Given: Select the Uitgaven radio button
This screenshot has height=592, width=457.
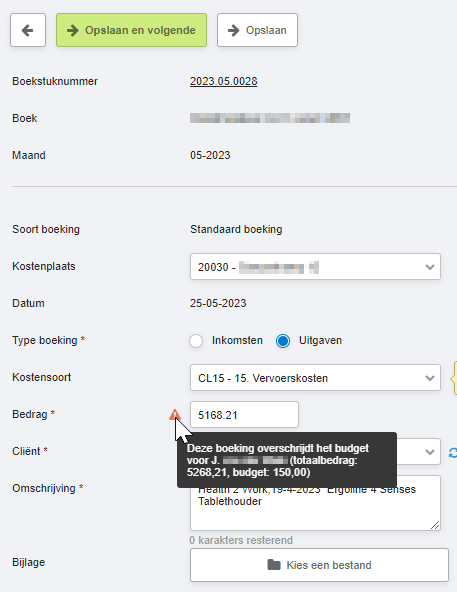Looking at the screenshot, I should [283, 341].
